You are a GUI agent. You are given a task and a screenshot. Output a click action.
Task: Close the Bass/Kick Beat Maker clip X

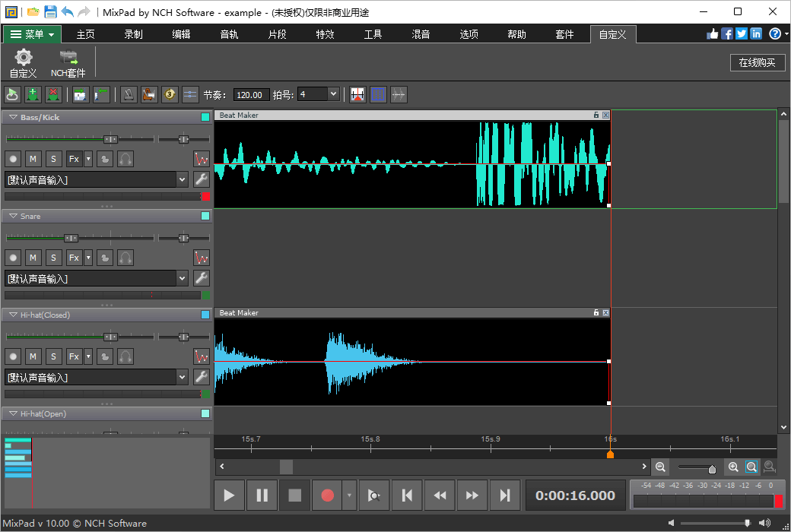tap(606, 115)
